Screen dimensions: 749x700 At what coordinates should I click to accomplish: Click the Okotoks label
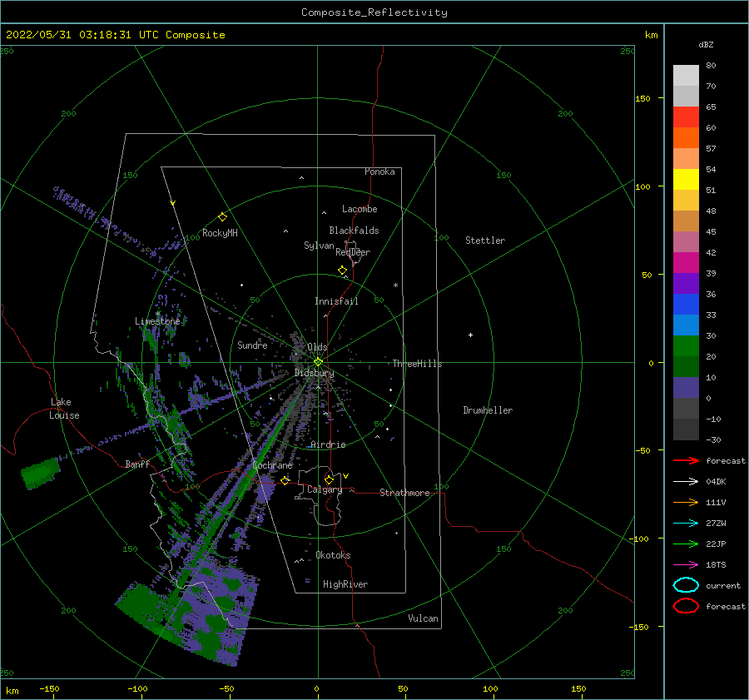(333, 555)
